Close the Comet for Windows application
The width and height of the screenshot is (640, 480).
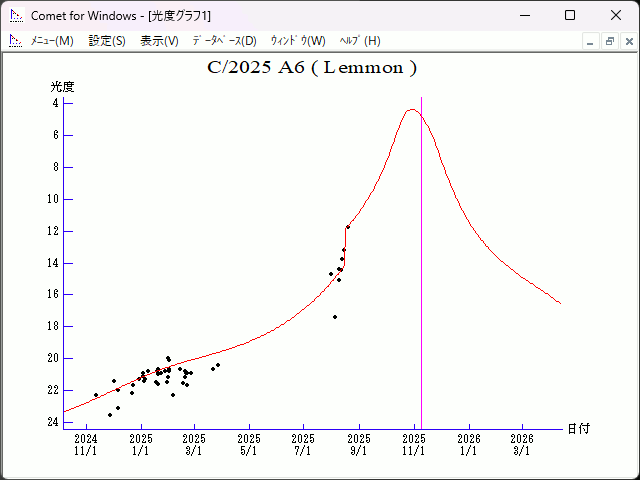point(616,15)
